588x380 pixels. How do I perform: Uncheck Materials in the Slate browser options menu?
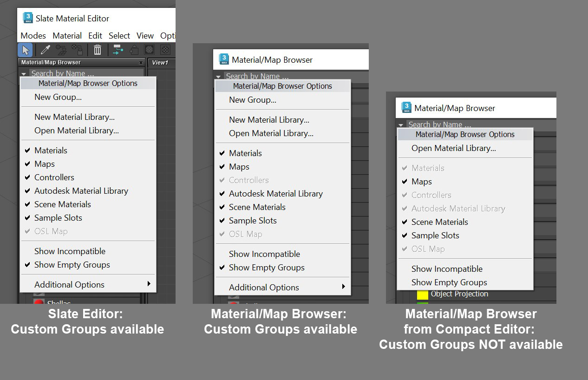(51, 150)
